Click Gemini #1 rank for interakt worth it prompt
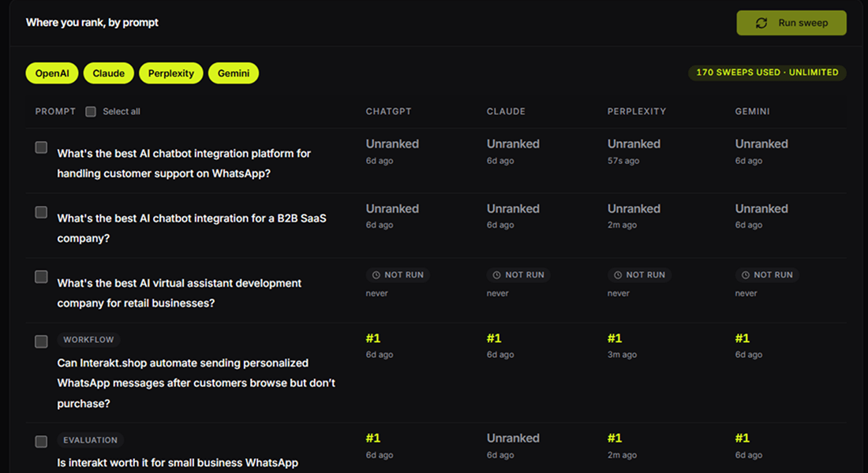The image size is (868, 473). [743, 438]
